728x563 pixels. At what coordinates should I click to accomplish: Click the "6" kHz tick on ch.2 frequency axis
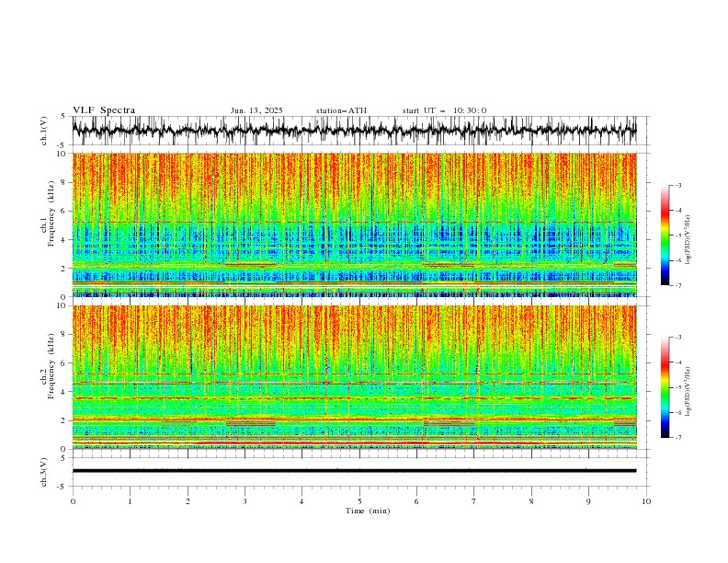click(x=65, y=363)
